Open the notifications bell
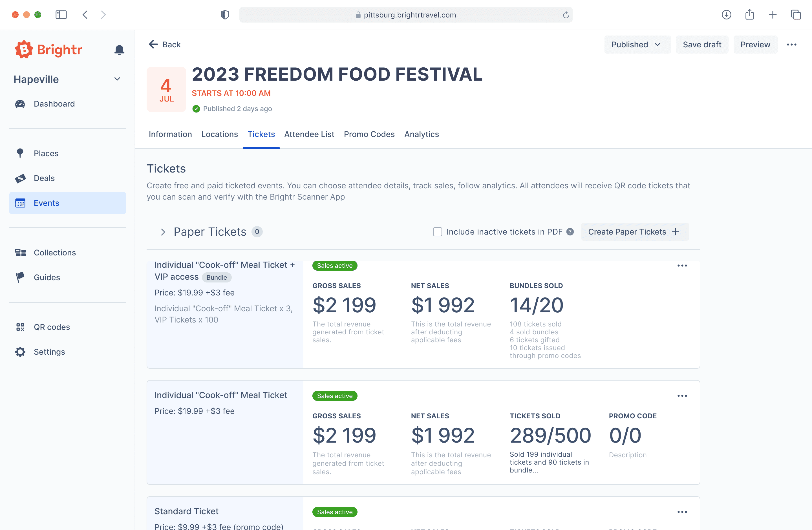 click(x=119, y=50)
